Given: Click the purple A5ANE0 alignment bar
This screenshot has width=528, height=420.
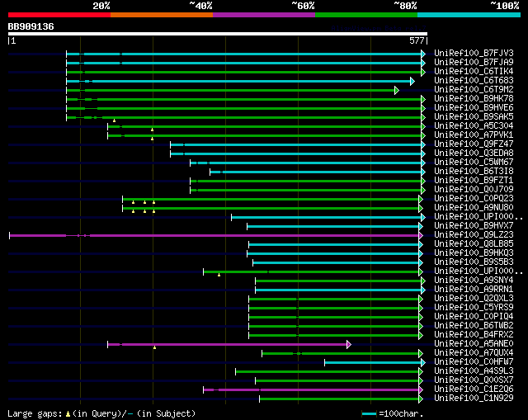Looking at the screenshot, I should [228, 345].
